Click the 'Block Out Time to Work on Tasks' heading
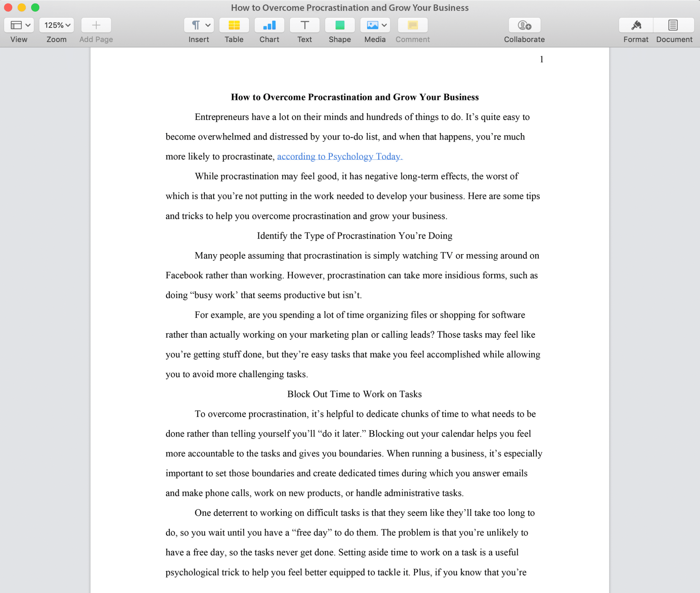 (354, 394)
